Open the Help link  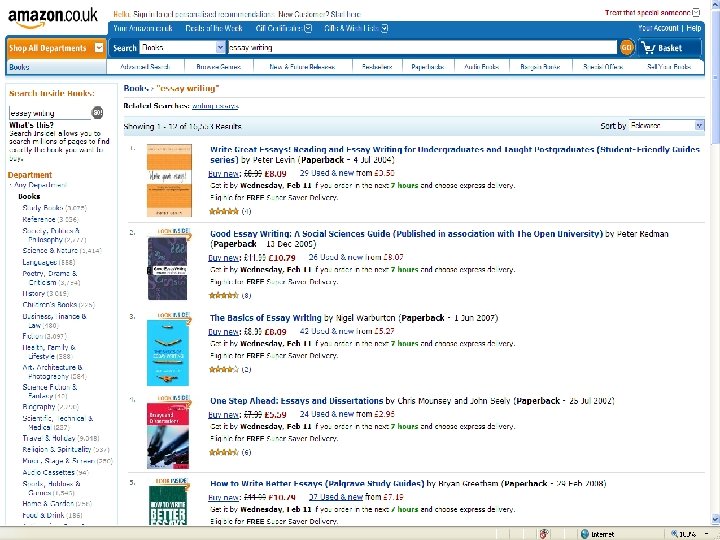(694, 28)
